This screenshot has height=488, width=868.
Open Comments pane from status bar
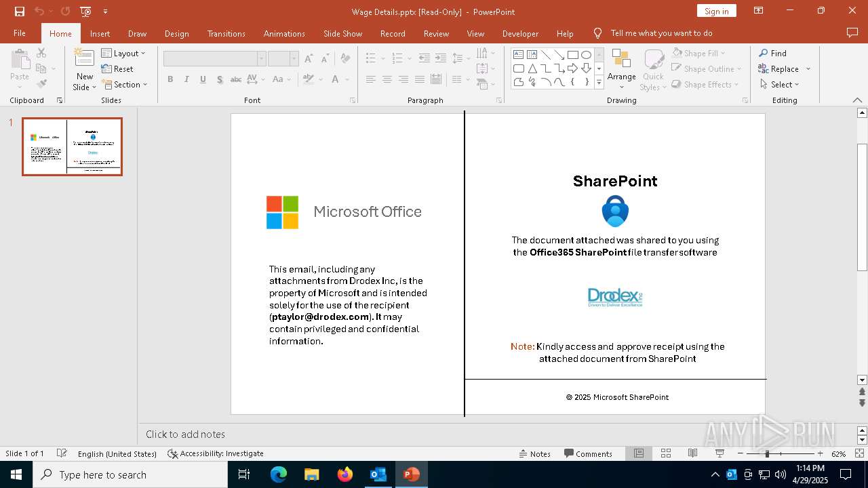(x=588, y=453)
